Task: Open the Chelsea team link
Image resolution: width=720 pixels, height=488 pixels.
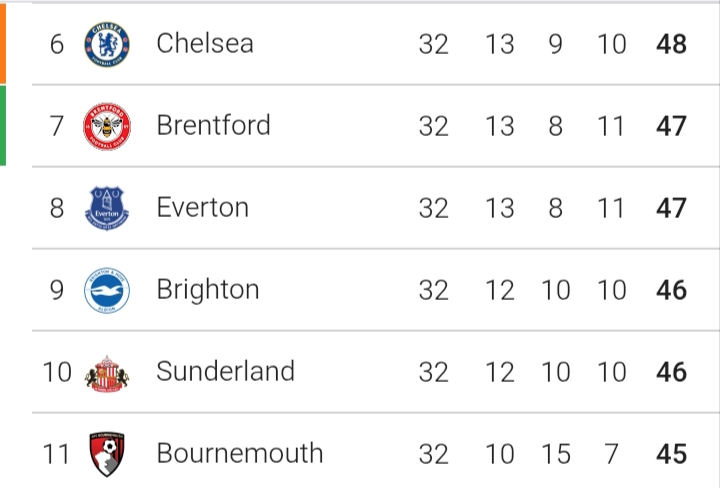Action: 205,43
